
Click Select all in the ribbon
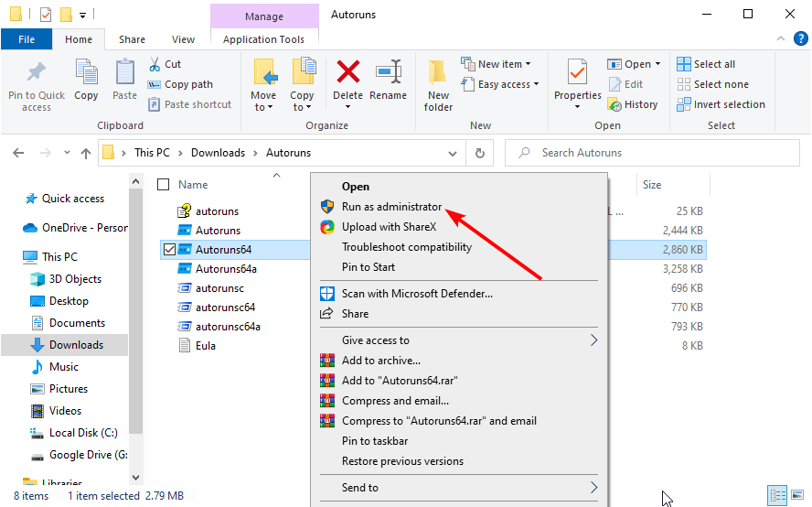pos(706,64)
